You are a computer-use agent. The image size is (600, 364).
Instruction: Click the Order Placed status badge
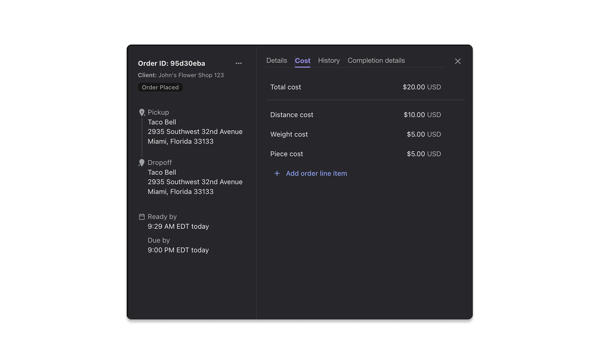tap(160, 87)
